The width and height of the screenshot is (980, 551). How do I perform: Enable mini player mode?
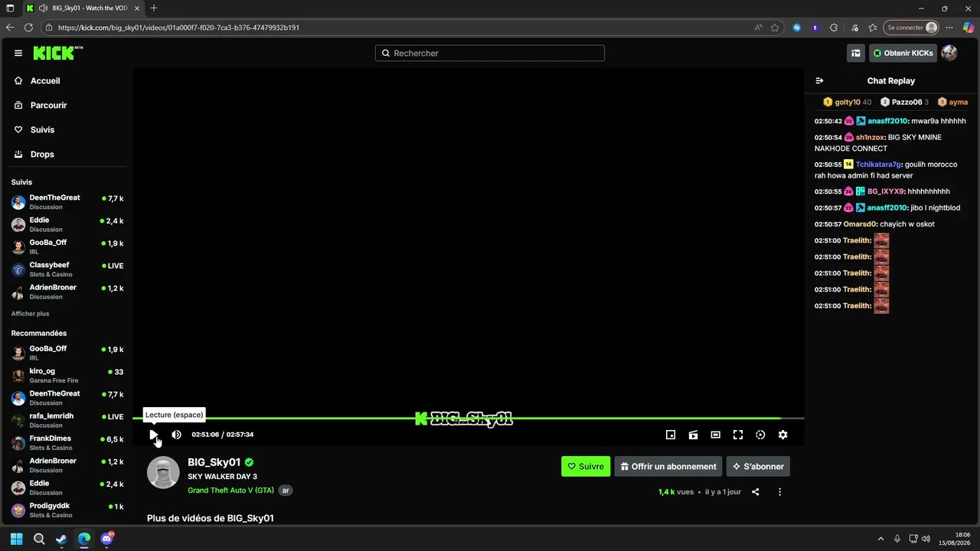(x=671, y=435)
